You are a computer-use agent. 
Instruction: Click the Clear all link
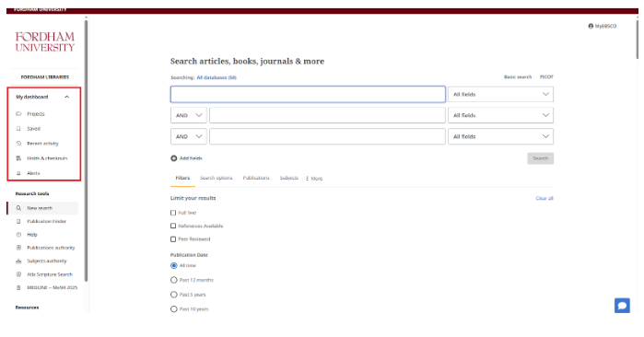(544, 198)
